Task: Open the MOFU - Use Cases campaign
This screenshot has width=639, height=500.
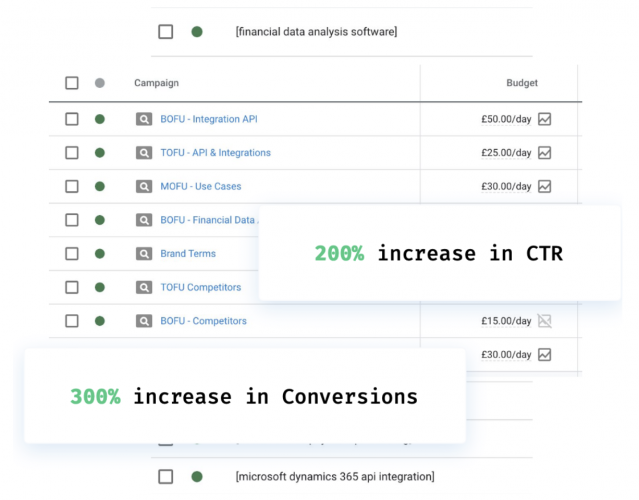Action: point(201,186)
